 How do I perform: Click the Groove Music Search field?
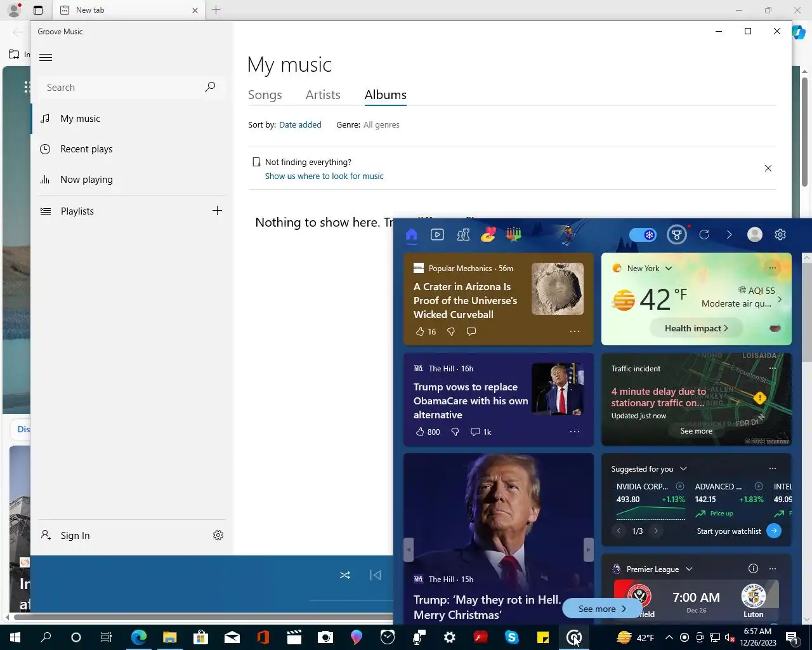(121, 87)
